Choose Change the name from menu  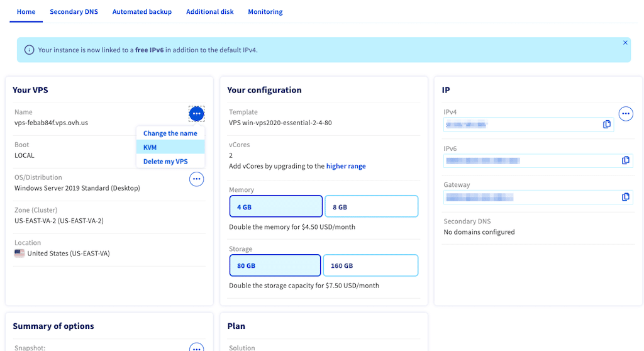(170, 133)
